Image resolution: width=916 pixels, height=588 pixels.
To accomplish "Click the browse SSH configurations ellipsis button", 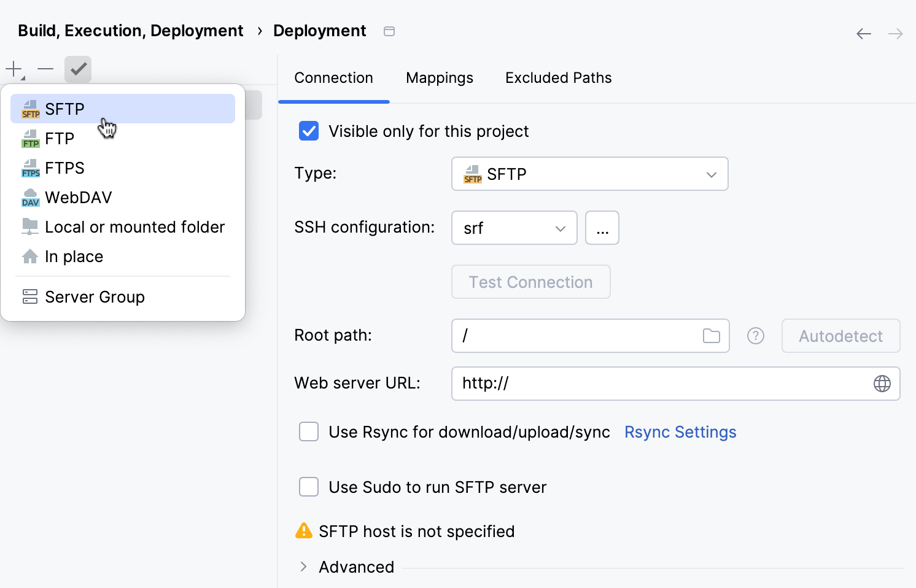I will pos(602,228).
